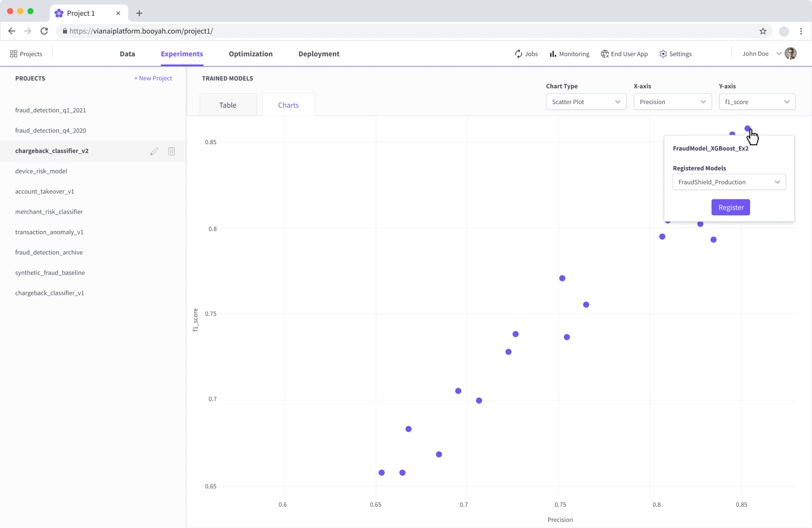Image resolution: width=812 pixels, height=528 pixels.
Task: Select project chargeback_classifier_v1
Action: point(50,293)
